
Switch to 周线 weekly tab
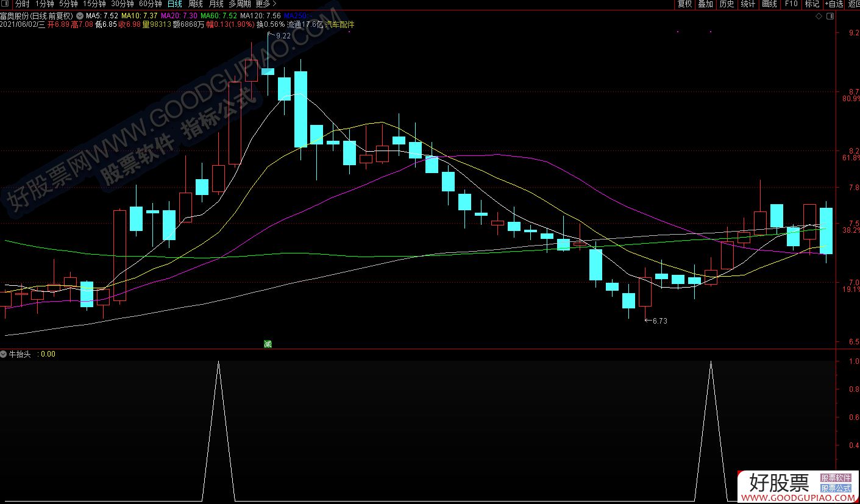click(195, 4)
